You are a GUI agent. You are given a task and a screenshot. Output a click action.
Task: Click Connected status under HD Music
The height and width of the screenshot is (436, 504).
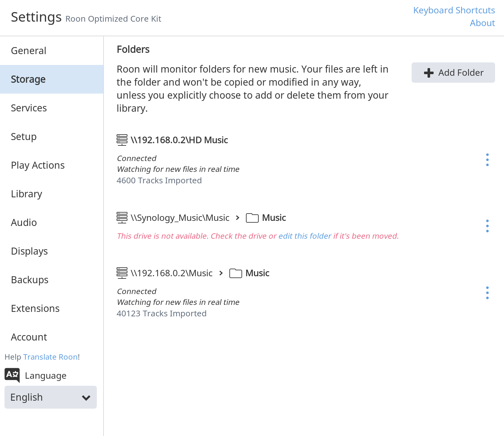pos(137,158)
